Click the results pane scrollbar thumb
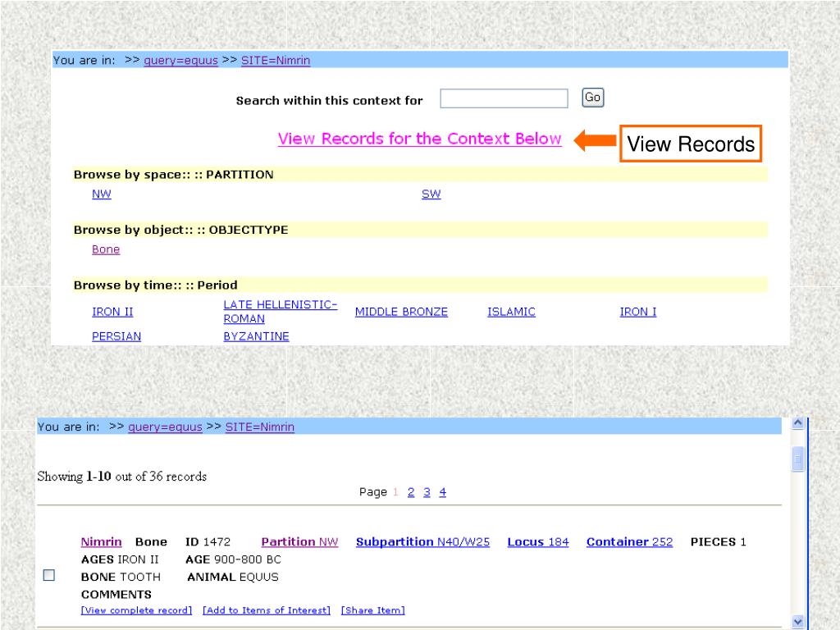The width and height of the screenshot is (840, 630). 797,459
